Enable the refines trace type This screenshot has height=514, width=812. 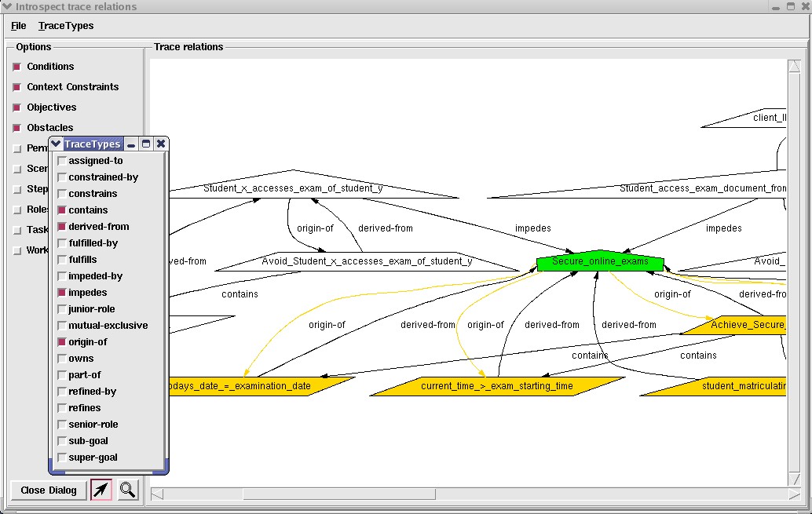61,408
